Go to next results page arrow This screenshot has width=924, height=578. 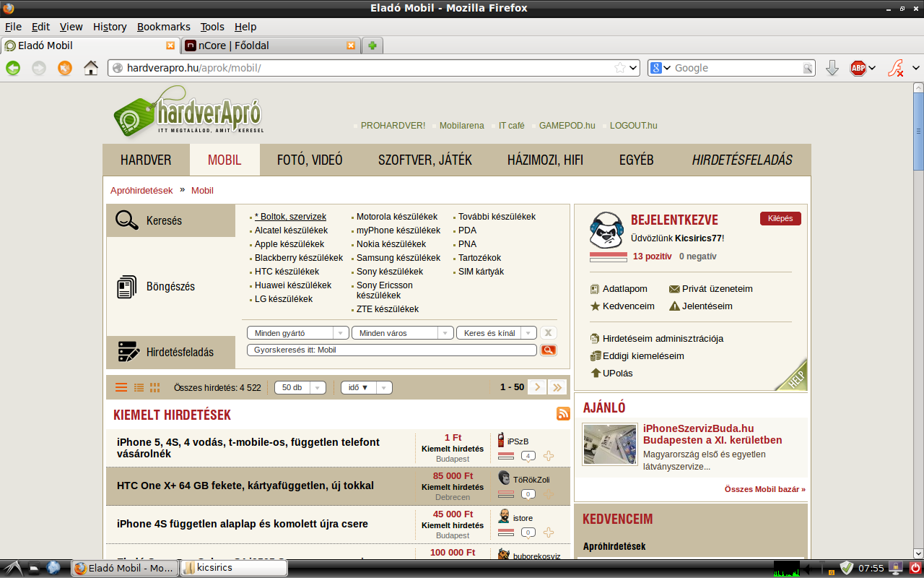tap(537, 387)
